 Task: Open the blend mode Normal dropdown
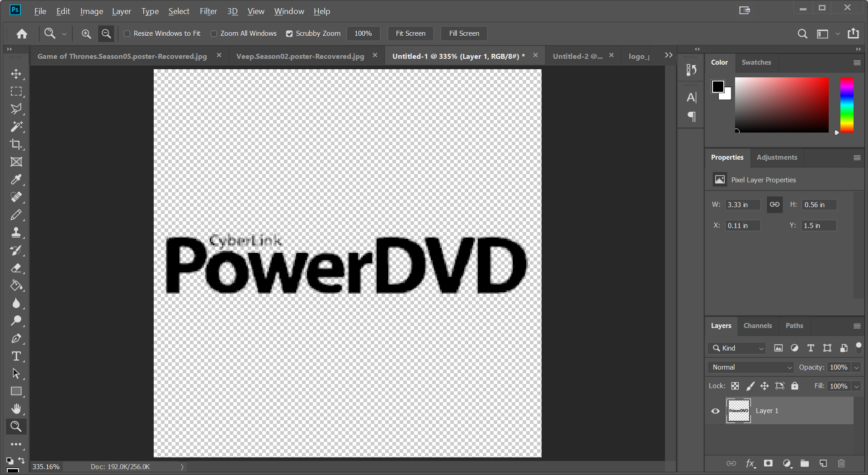750,367
